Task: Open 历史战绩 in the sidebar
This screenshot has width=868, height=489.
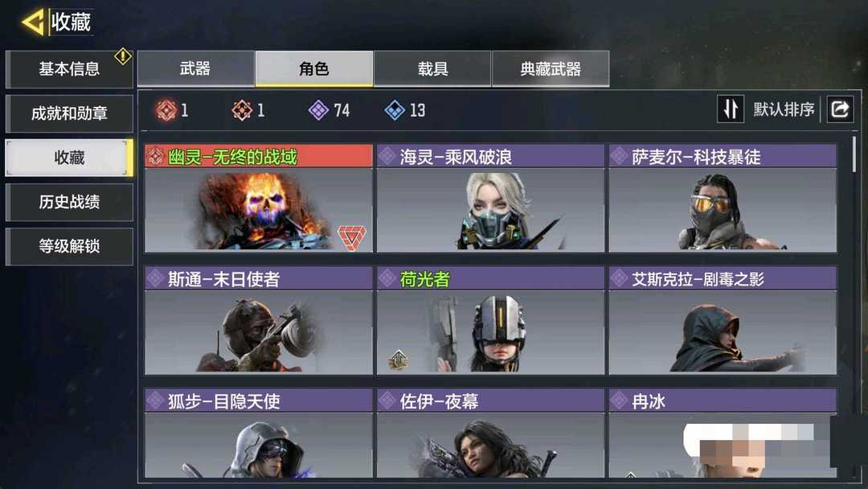Action: click(x=69, y=202)
